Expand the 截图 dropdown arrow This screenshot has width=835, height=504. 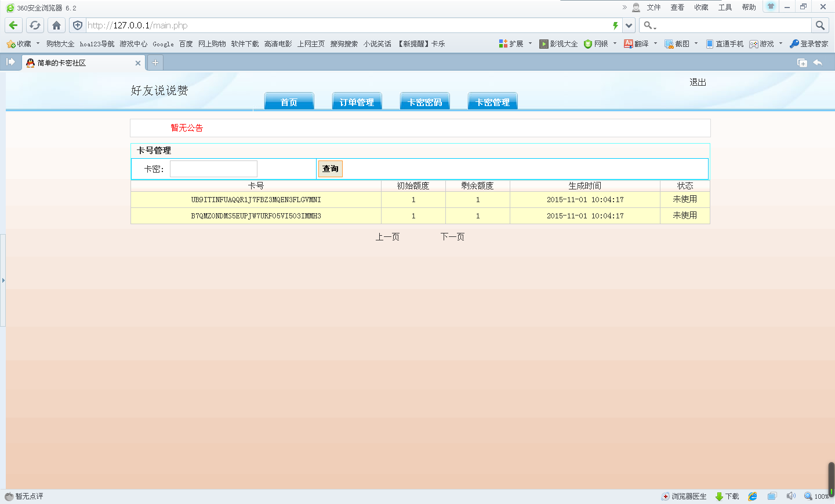click(696, 43)
